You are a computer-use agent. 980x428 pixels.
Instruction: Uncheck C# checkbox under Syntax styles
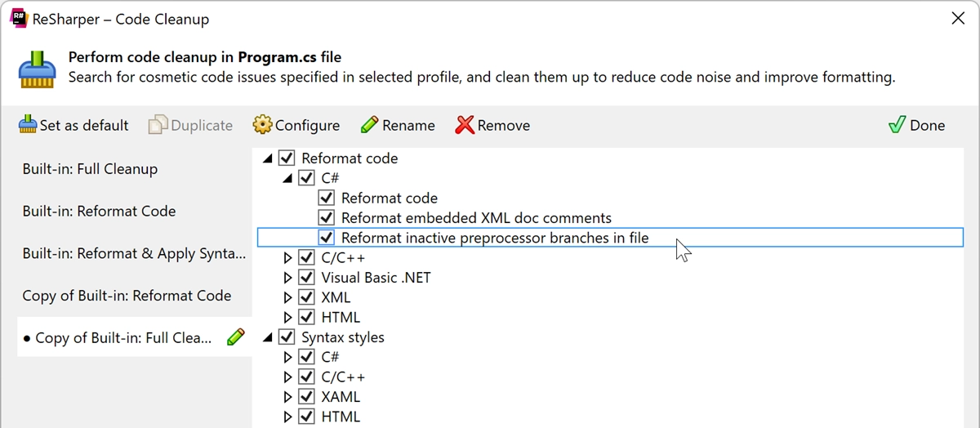click(x=306, y=357)
